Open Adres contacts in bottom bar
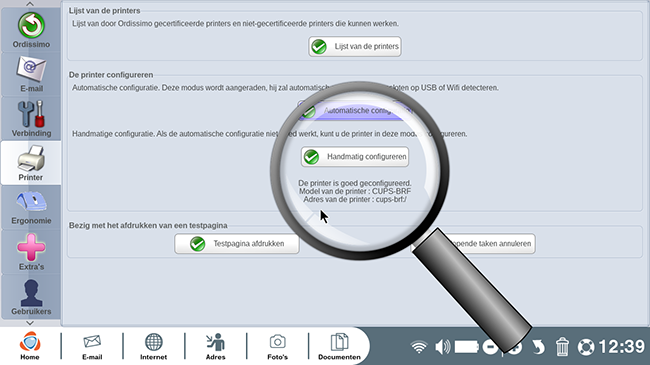The image size is (650, 365). click(x=216, y=346)
